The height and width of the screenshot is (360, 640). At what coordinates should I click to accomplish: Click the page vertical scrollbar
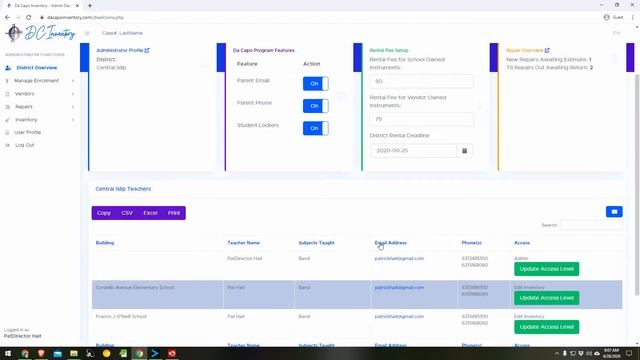pyautogui.click(x=637, y=184)
